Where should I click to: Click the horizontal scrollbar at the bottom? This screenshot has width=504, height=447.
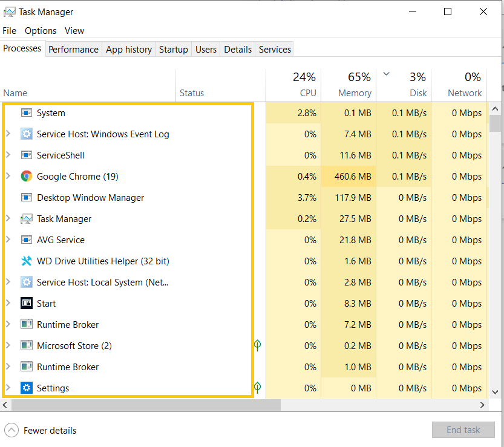(145, 405)
